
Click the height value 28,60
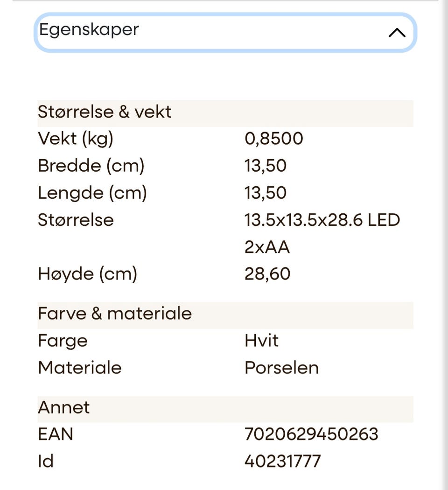click(267, 274)
